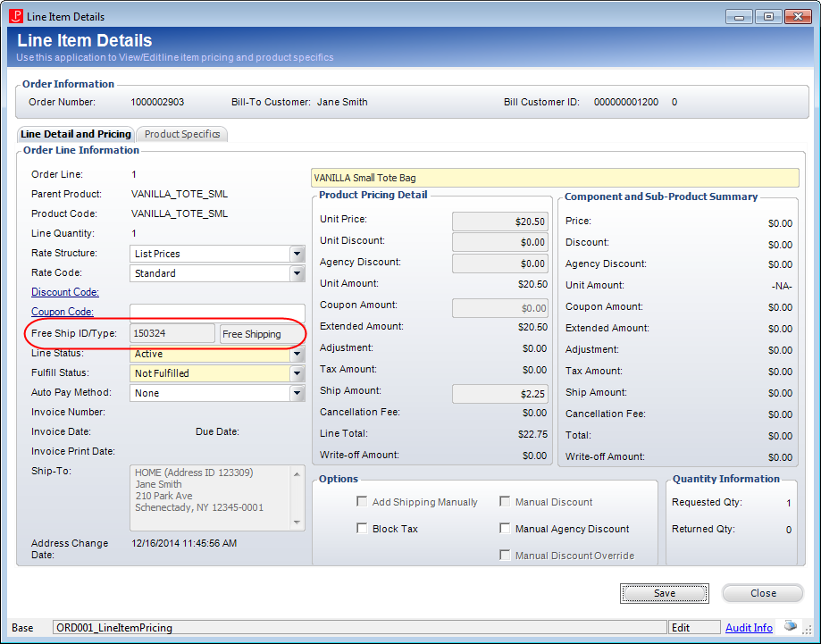Click the Discount Code link
Viewport: 821px width, 644px height.
click(65, 292)
